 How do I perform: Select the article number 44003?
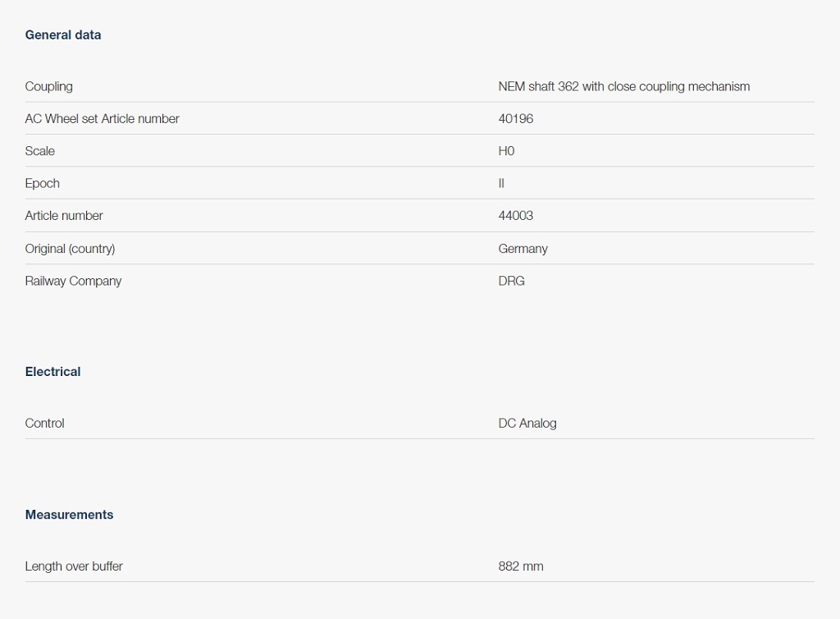point(515,215)
